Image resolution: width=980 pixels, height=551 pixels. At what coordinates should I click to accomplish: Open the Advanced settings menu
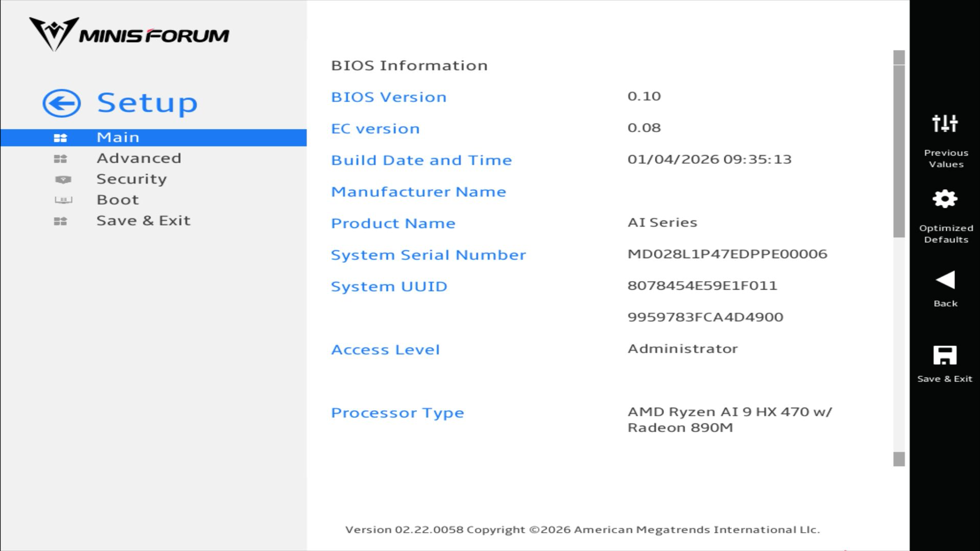click(x=139, y=159)
